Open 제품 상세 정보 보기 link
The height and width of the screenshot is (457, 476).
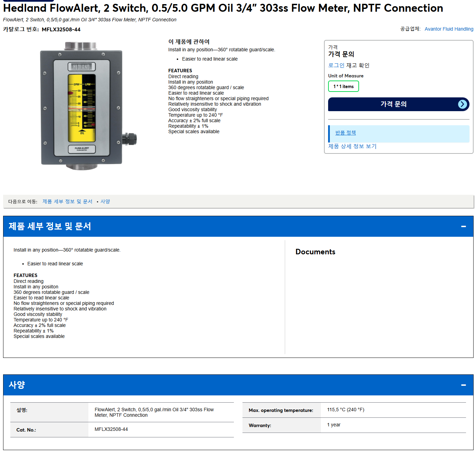tap(353, 146)
